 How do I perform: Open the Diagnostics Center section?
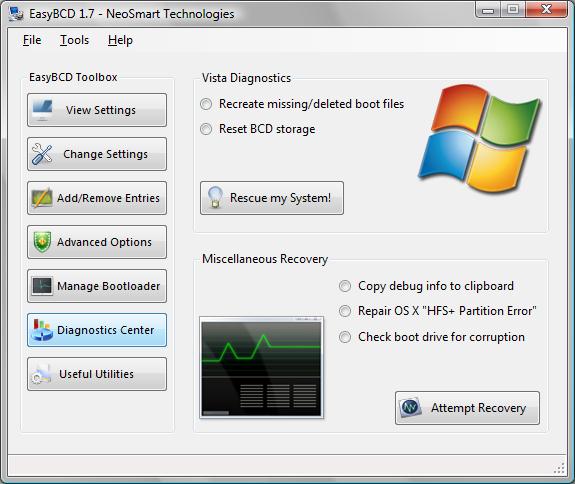(x=97, y=330)
